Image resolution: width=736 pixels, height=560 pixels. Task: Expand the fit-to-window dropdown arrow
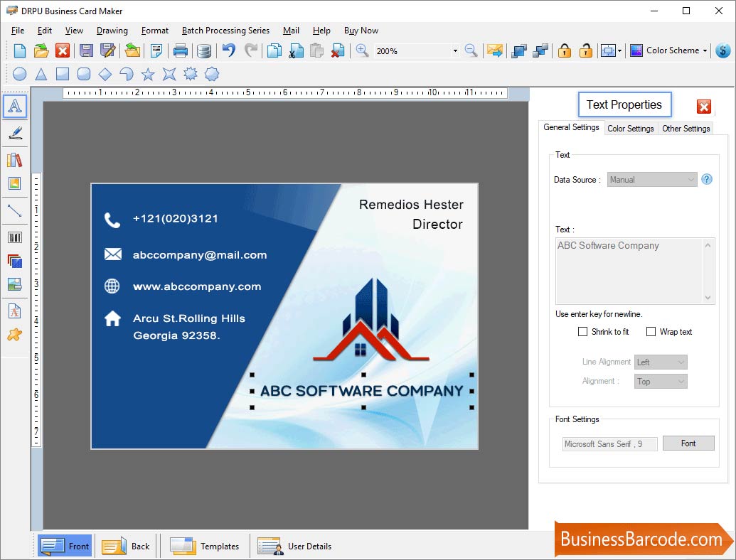pos(620,50)
